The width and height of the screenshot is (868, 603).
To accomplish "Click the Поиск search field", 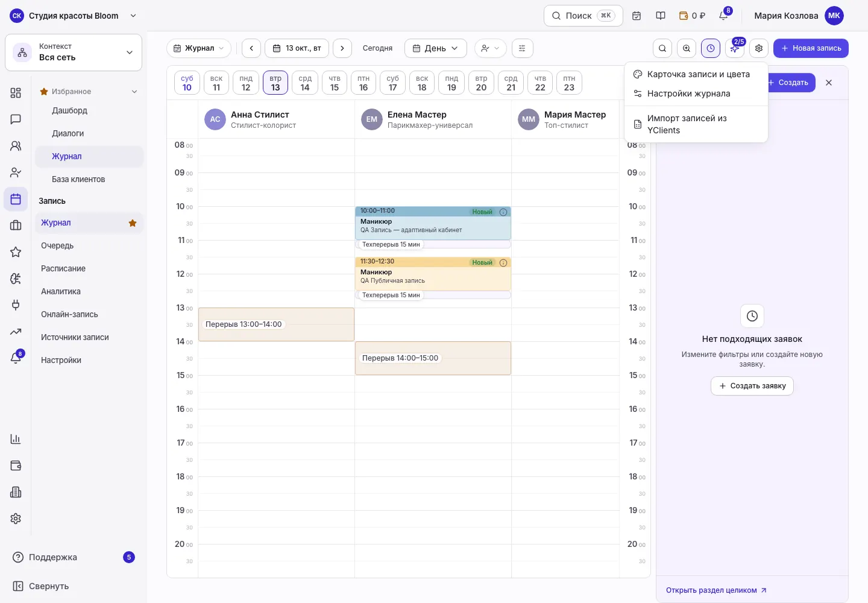I will coord(583,16).
